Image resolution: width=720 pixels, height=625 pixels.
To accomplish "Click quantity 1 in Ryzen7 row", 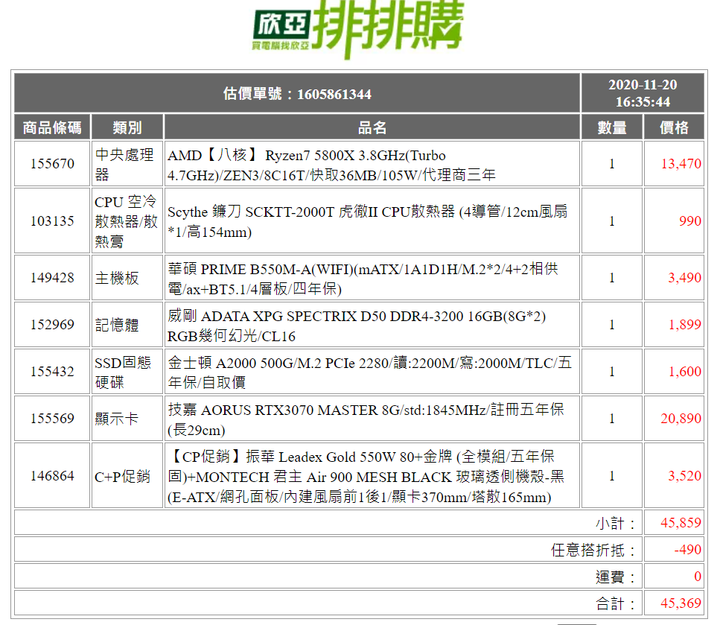I will (x=612, y=164).
